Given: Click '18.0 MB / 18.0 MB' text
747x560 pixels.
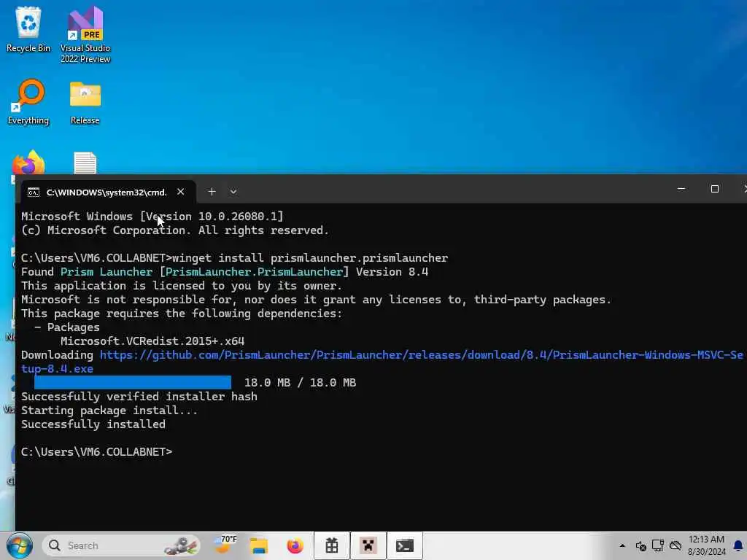Looking at the screenshot, I should coord(300,382).
